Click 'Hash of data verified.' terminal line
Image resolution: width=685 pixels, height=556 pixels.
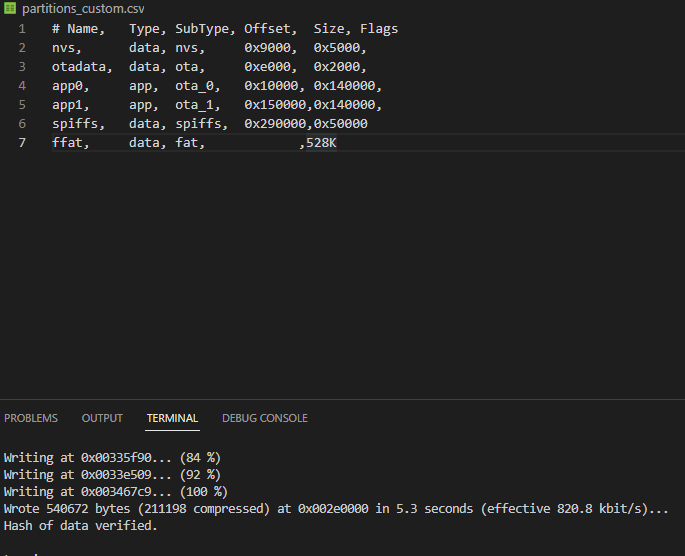pos(80,526)
